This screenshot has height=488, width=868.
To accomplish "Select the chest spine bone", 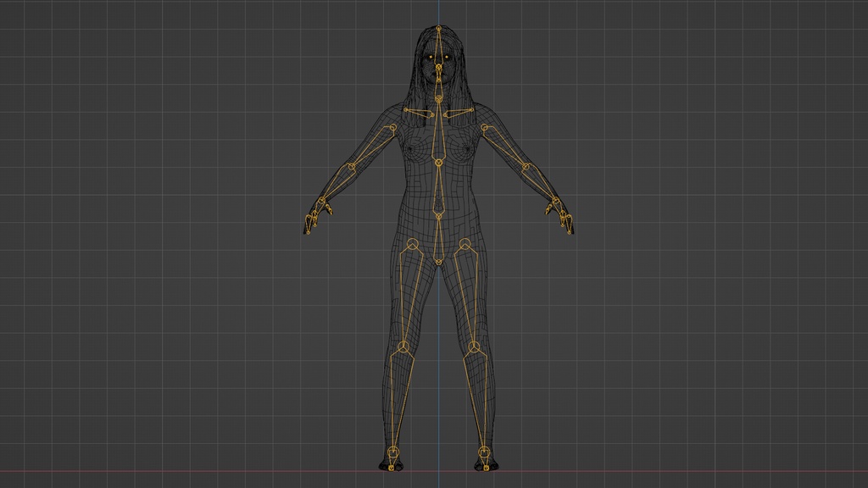I will 437,136.
